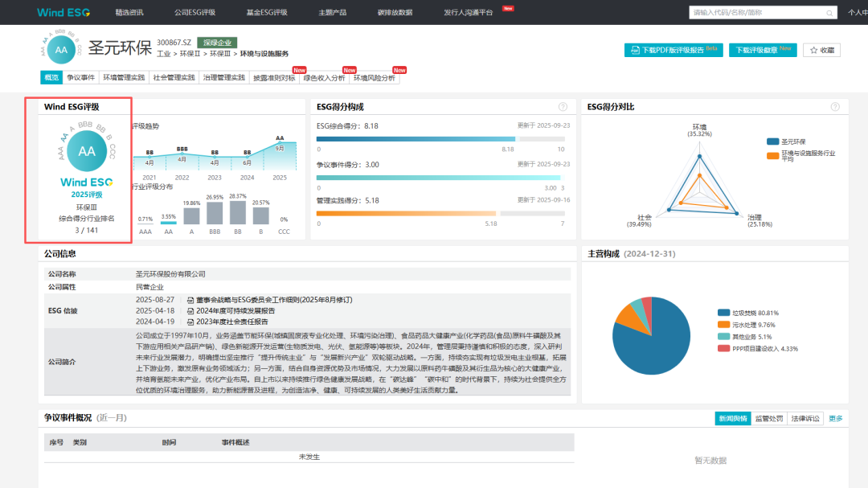Focus the code/name search input field
The height and width of the screenshot is (488, 868).
pyautogui.click(x=755, y=12)
